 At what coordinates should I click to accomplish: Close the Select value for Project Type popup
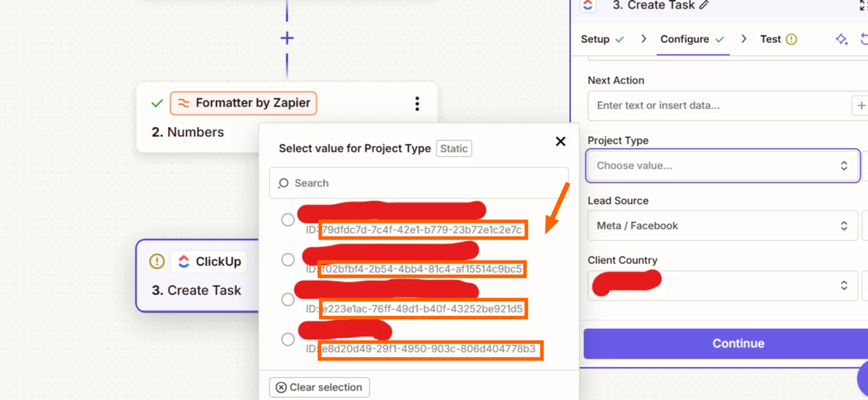point(561,142)
